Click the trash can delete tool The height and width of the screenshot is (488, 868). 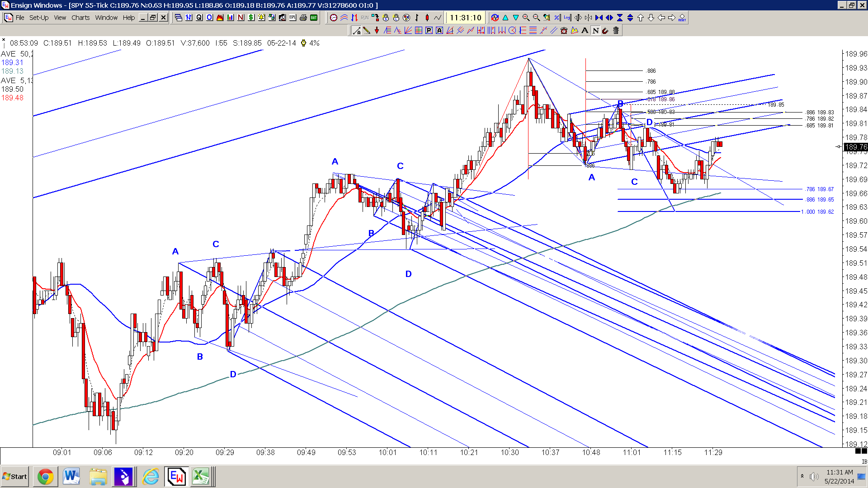pos(616,30)
